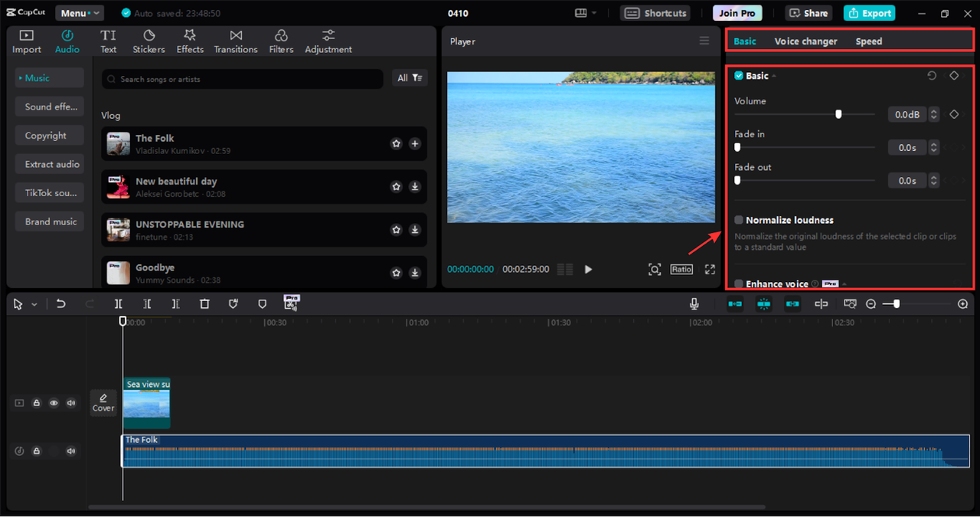
Task: Zoom out the timeline with minus icon
Action: click(871, 304)
